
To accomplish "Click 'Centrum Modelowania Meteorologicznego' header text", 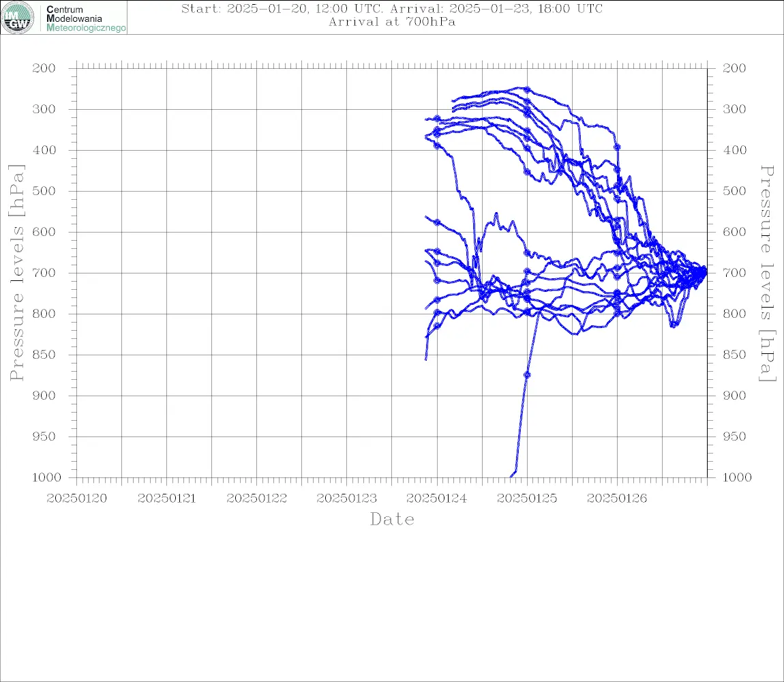I will click(86, 18).
